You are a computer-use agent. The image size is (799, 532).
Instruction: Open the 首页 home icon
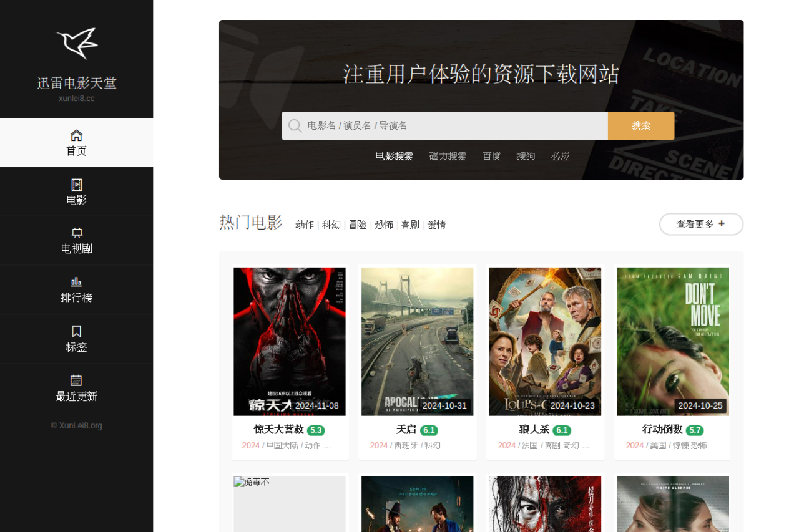click(76, 135)
